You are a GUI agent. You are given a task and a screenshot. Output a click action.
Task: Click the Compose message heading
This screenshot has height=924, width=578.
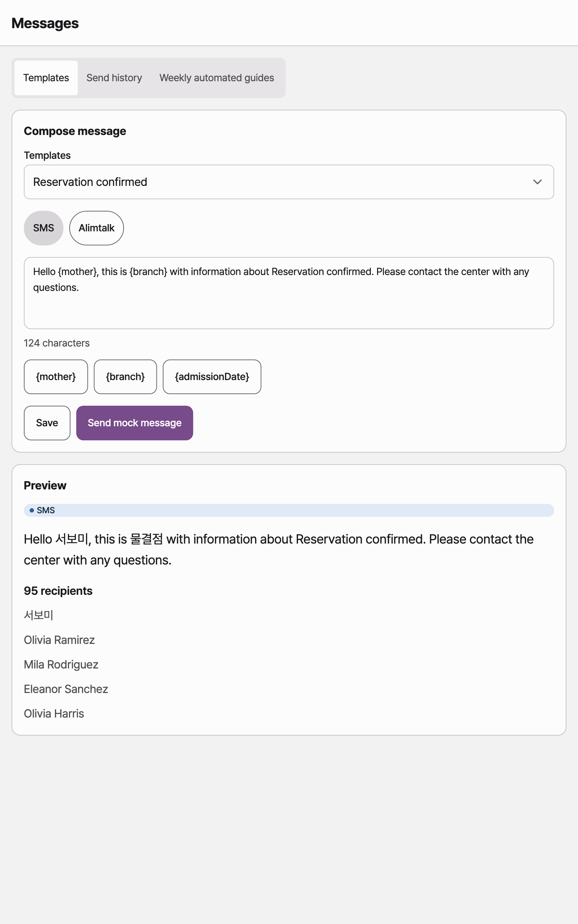click(x=75, y=131)
